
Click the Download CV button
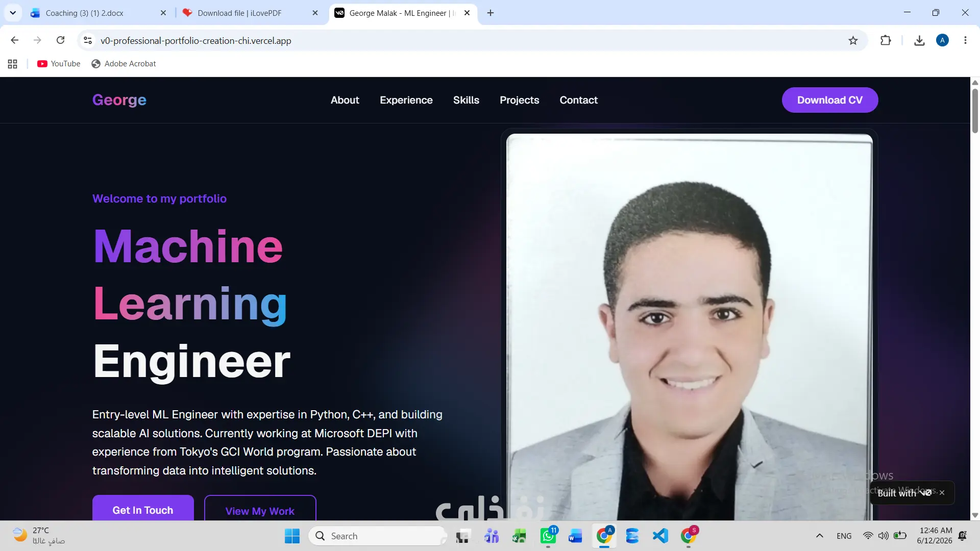[x=830, y=100]
